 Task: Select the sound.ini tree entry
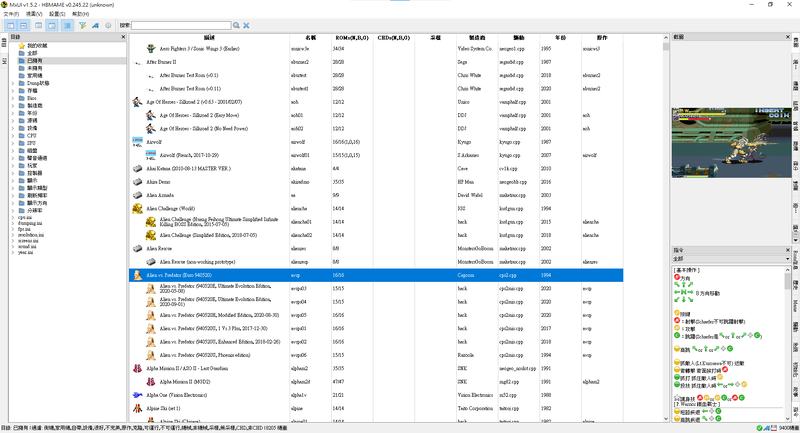point(27,246)
